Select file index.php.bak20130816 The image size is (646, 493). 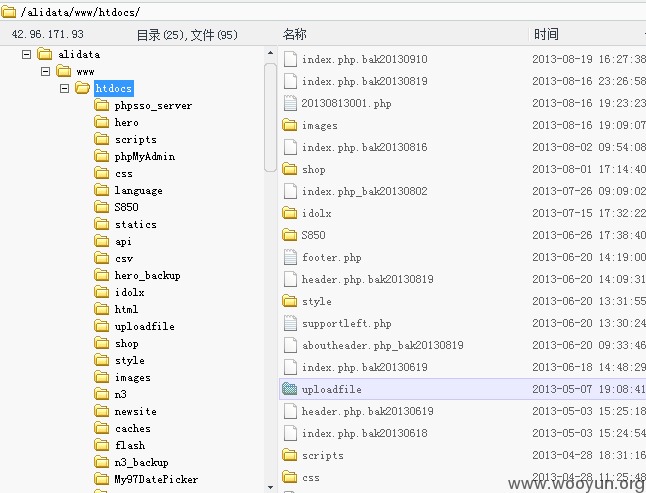(365, 147)
